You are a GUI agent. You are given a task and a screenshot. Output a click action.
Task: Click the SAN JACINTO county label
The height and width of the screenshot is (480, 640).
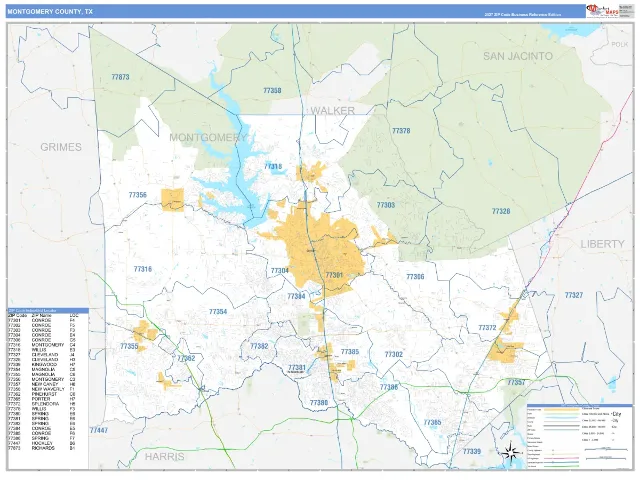(x=518, y=56)
